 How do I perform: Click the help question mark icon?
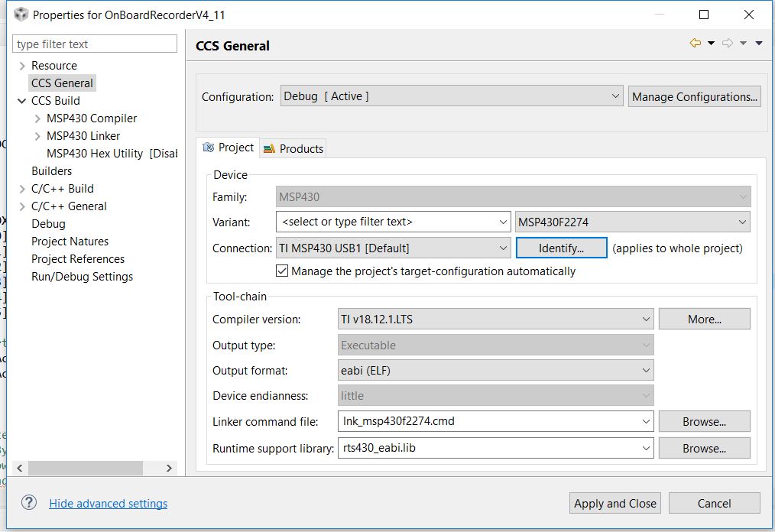[29, 502]
